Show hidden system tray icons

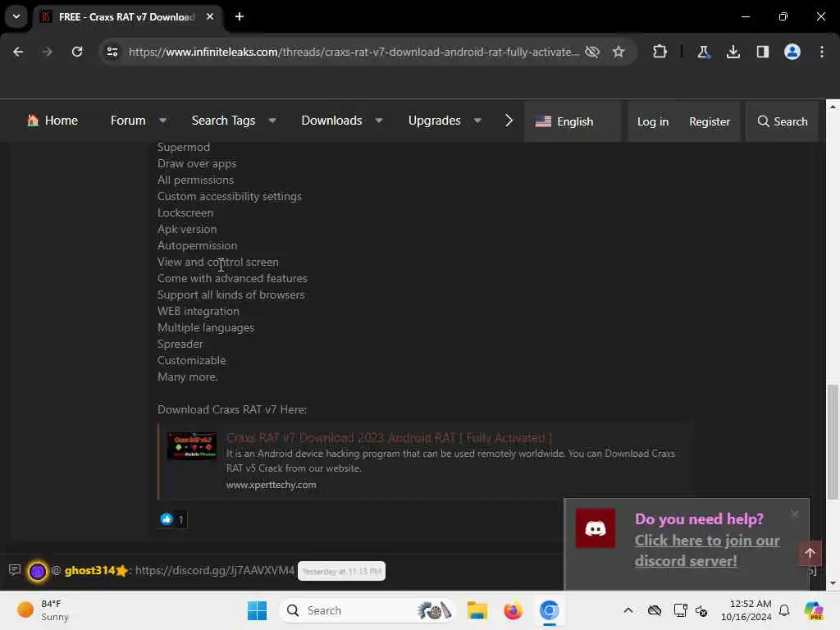[628, 610]
